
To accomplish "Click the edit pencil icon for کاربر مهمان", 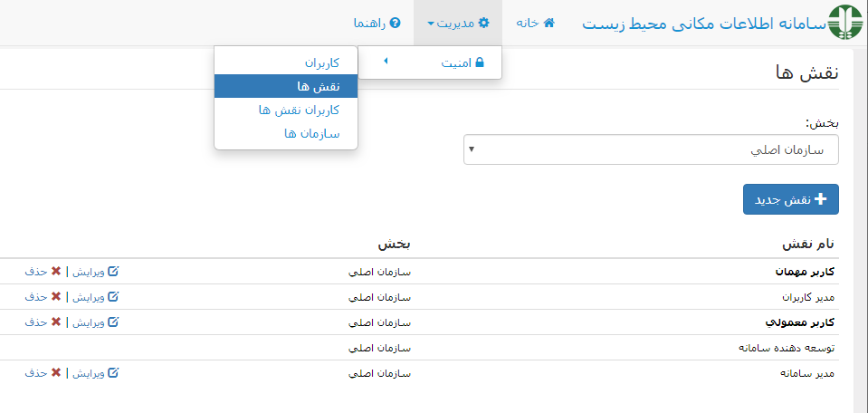I will click(113, 272).
